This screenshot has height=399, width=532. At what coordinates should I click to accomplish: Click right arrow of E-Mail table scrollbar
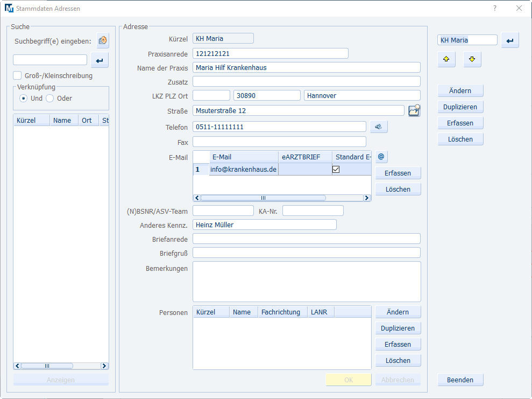coord(366,198)
